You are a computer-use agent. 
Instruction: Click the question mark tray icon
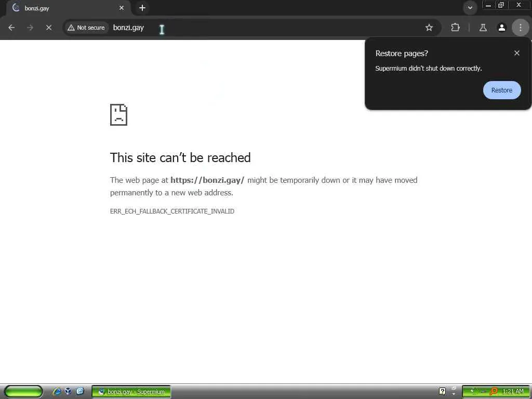(443, 391)
